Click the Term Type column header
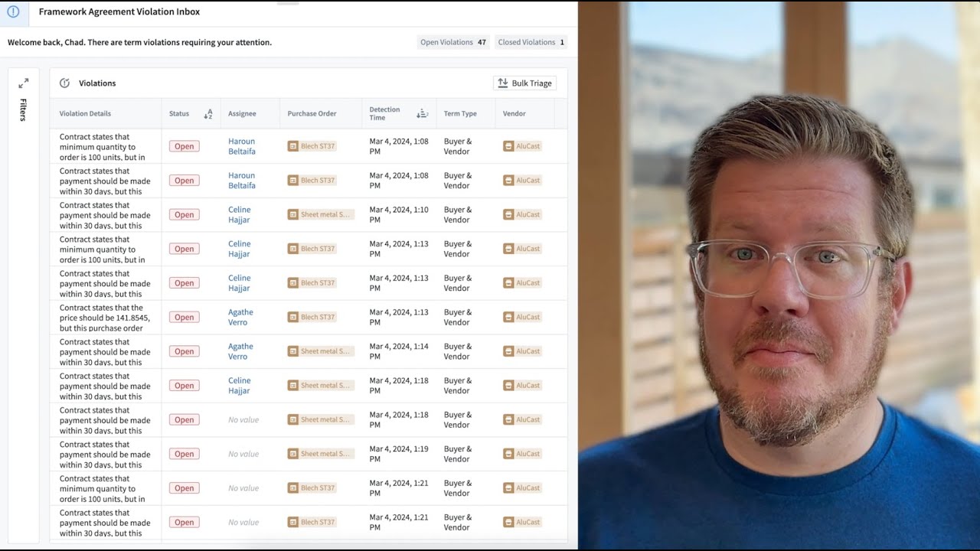The height and width of the screenshot is (551, 980). pos(460,114)
